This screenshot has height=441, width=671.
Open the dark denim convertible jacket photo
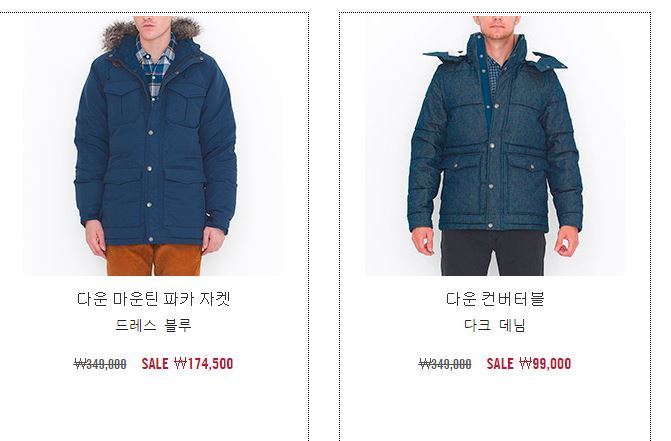coord(495,146)
